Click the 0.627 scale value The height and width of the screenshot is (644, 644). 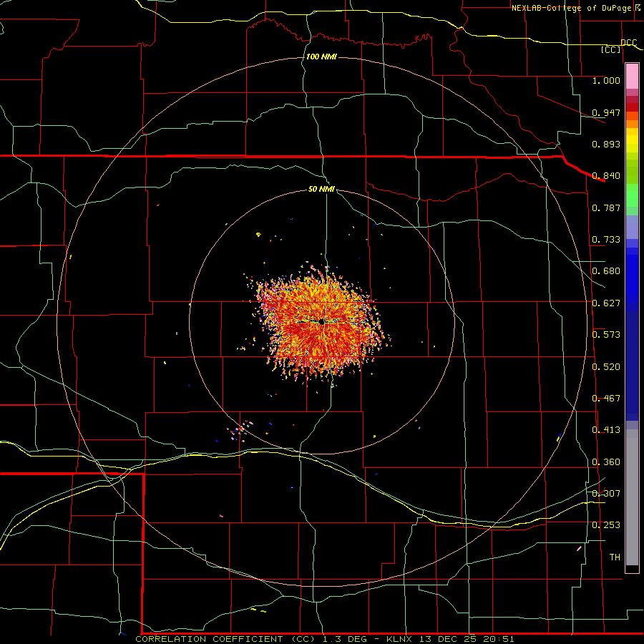(x=606, y=303)
